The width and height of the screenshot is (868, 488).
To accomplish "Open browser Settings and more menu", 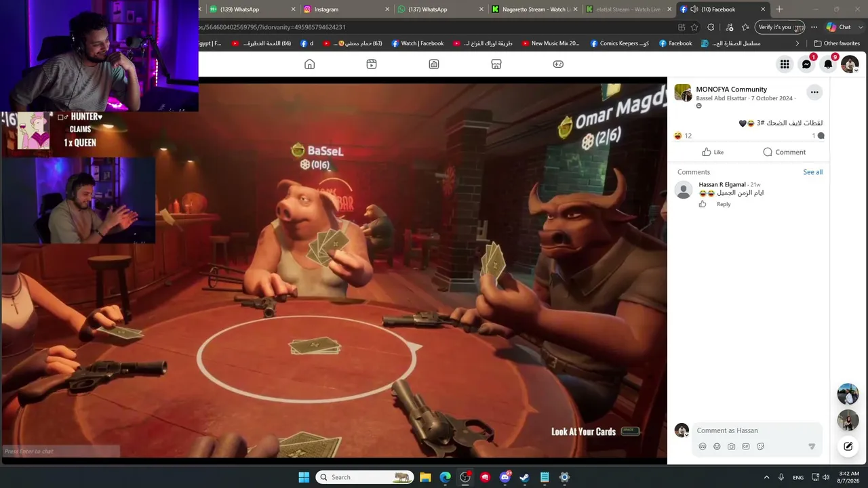I will coord(814,27).
